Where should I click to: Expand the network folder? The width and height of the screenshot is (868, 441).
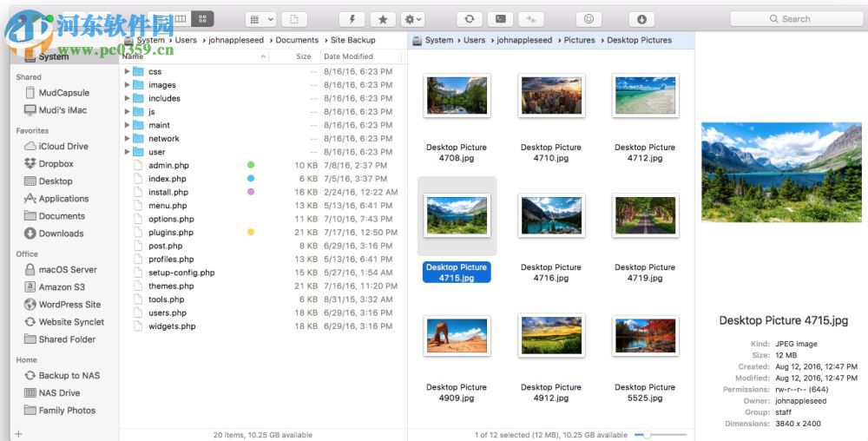pos(127,138)
